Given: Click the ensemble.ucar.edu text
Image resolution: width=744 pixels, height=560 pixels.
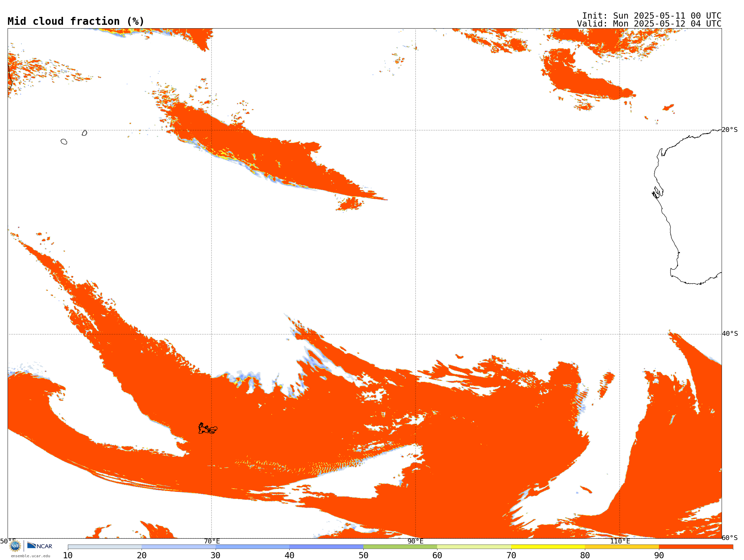Looking at the screenshot, I should [31, 556].
